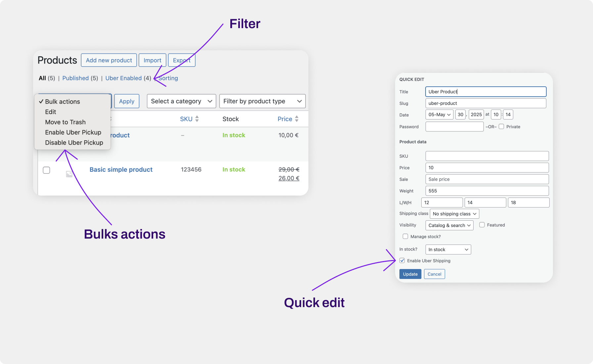
Task: Check the Featured checkbox
Action: click(x=482, y=225)
